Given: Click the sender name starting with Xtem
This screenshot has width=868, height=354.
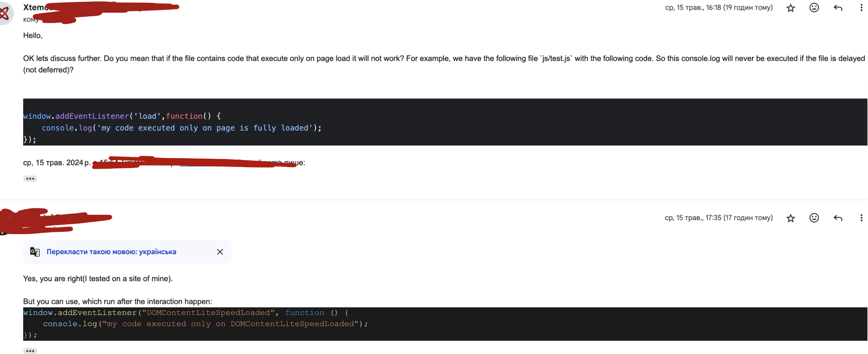Looking at the screenshot, I should pyautogui.click(x=34, y=8).
